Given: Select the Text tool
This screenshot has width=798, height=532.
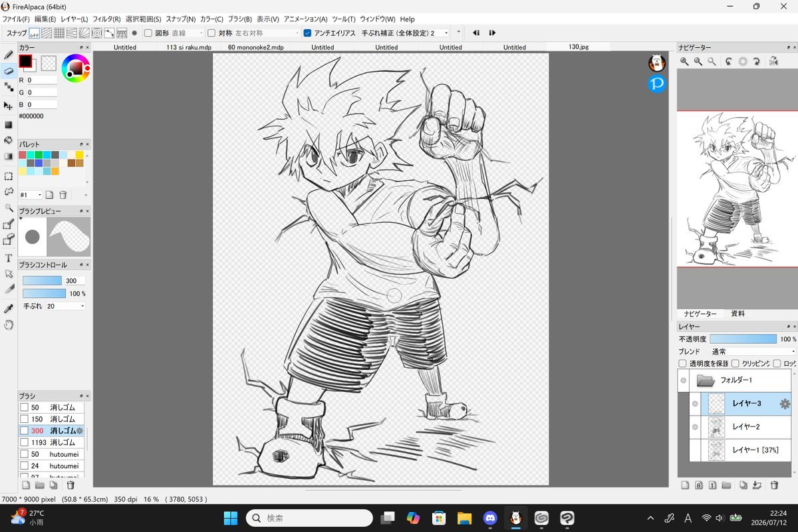Looking at the screenshot, I should tap(9, 257).
